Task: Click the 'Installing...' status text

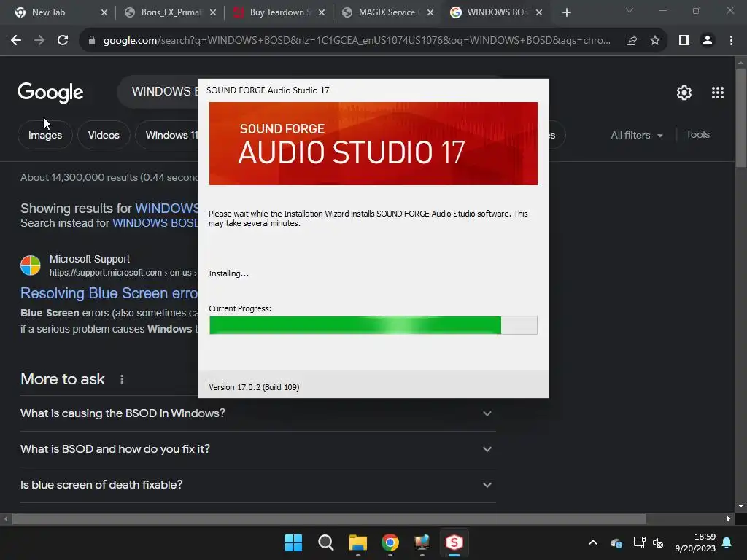Action: pos(228,273)
